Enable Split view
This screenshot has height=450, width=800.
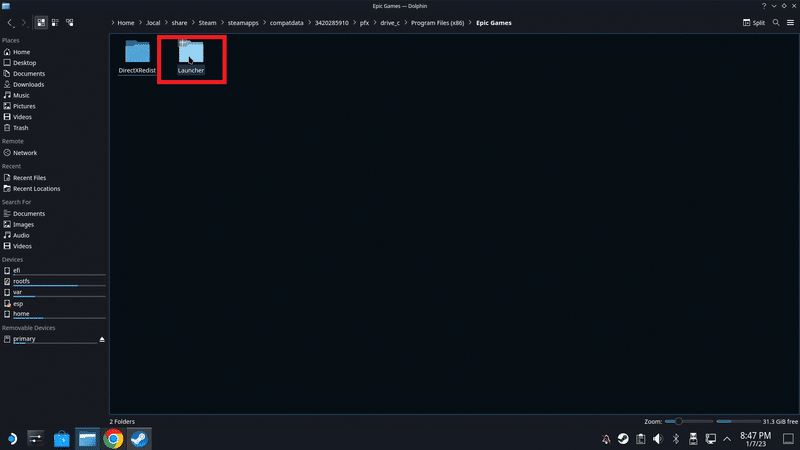tap(754, 22)
